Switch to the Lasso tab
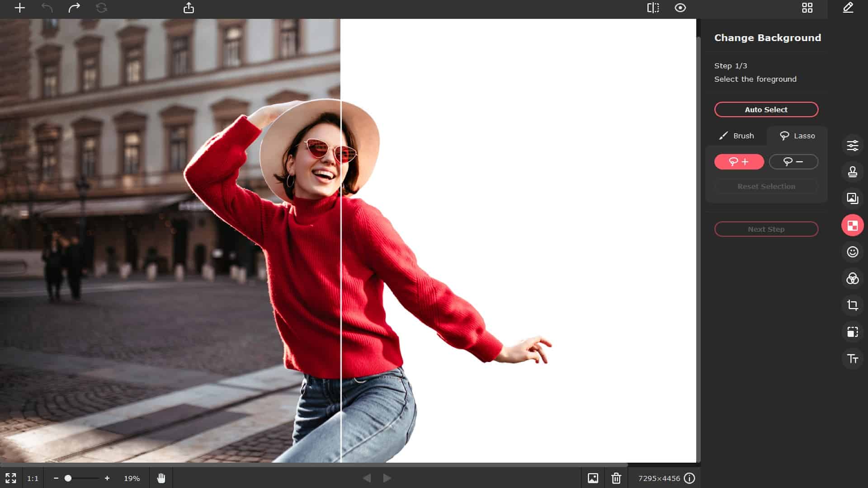The height and width of the screenshot is (488, 868). coord(797,136)
